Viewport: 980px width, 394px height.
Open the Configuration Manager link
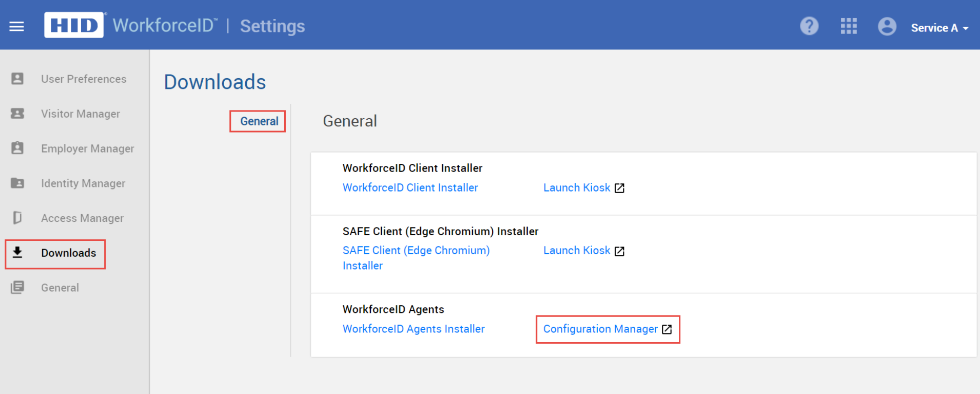(x=600, y=329)
